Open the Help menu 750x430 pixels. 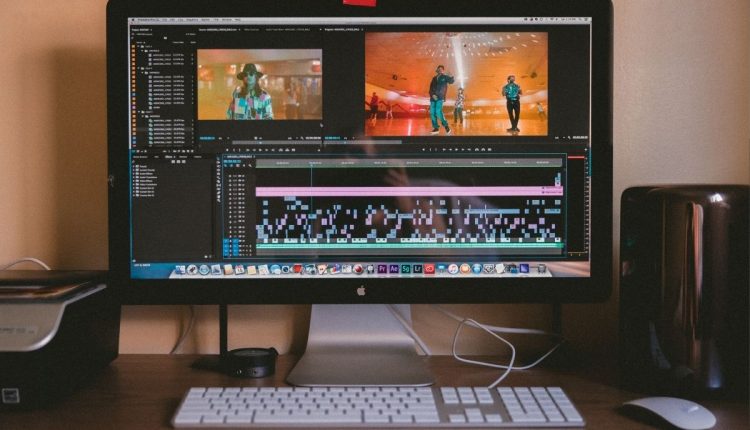click(x=237, y=20)
